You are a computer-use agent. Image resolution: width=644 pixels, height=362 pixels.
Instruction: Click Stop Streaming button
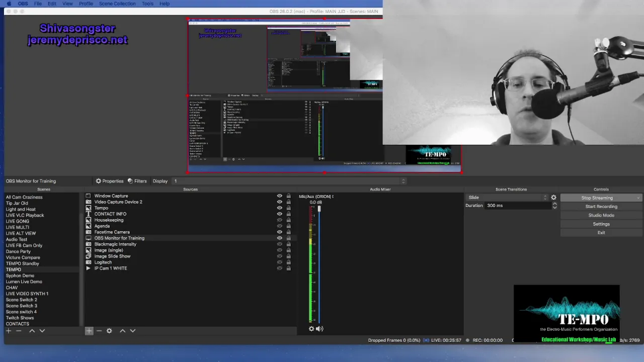[x=601, y=198]
